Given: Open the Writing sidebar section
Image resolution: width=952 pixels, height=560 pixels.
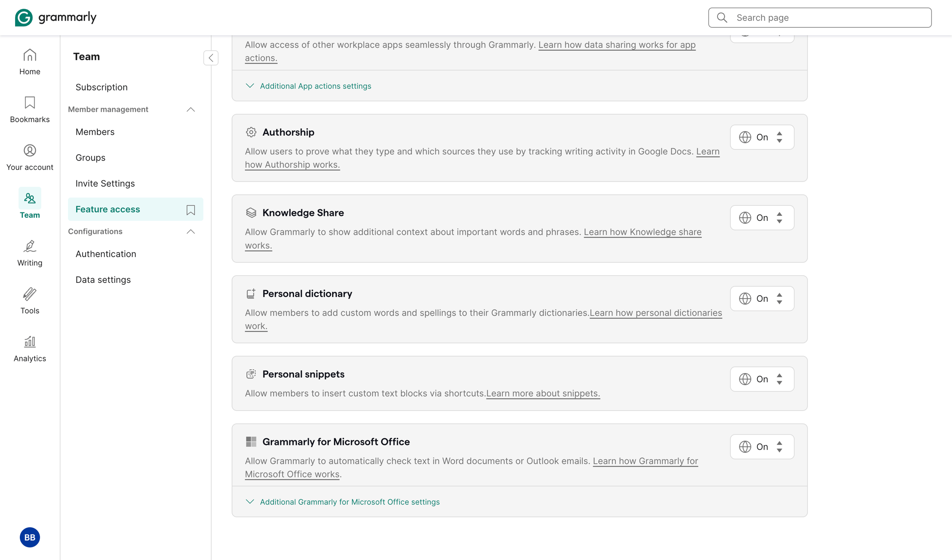Looking at the screenshot, I should 30,253.
